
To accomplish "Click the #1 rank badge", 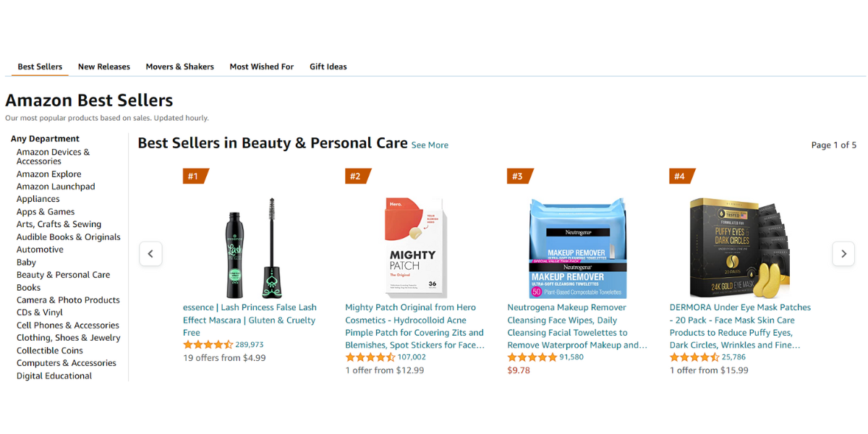I will [x=195, y=176].
